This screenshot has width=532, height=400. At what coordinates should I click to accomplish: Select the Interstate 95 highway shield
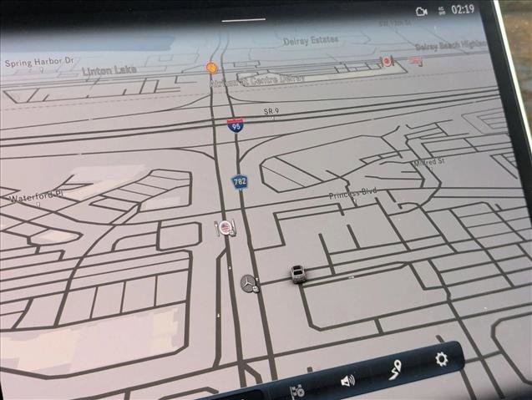pyautogui.click(x=236, y=125)
